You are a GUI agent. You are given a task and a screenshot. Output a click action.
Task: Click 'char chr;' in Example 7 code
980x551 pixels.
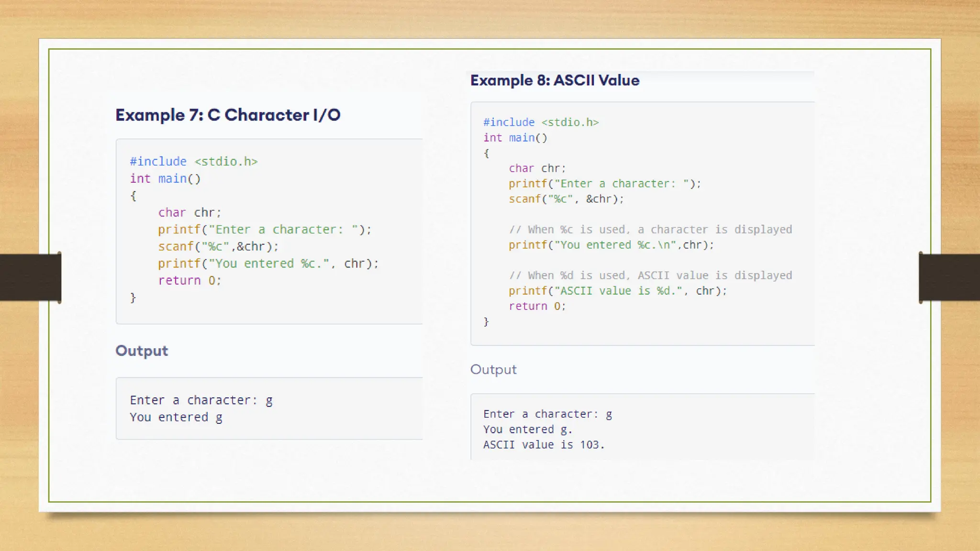[x=189, y=213]
